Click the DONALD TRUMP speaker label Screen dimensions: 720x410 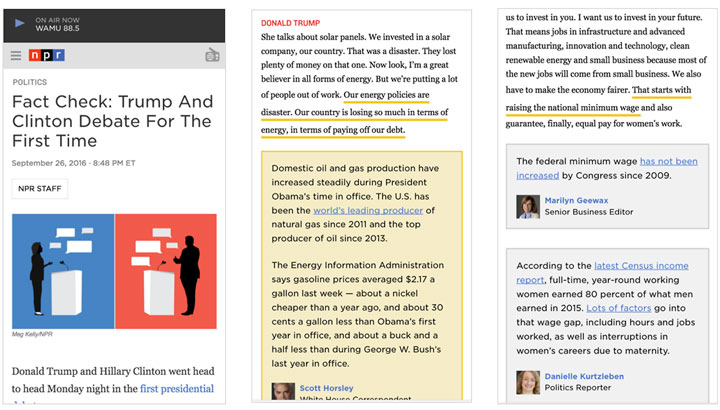point(291,23)
